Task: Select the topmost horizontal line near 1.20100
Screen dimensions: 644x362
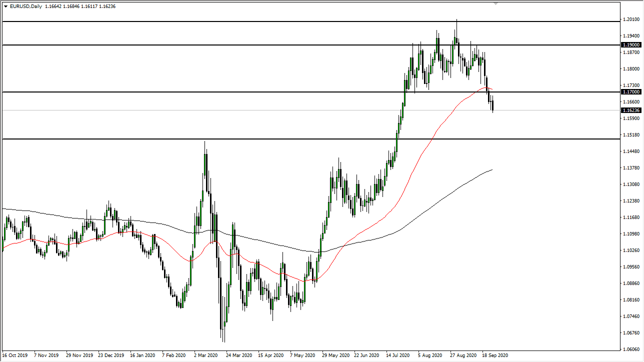Action: (x=300, y=21)
